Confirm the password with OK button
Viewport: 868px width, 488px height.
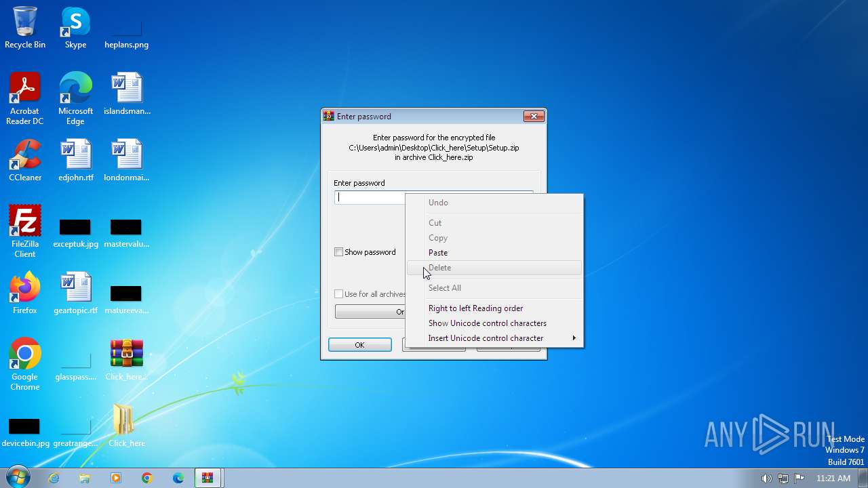359,345
